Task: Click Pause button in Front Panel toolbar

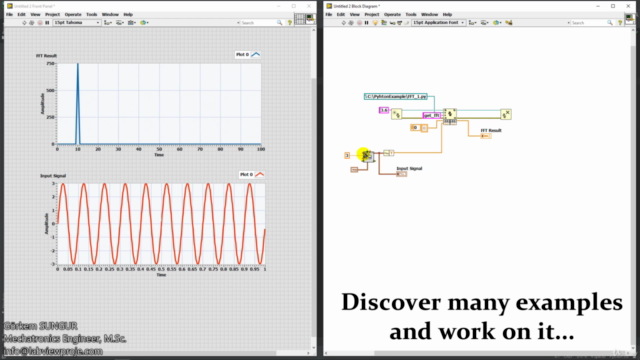Action: point(47,23)
